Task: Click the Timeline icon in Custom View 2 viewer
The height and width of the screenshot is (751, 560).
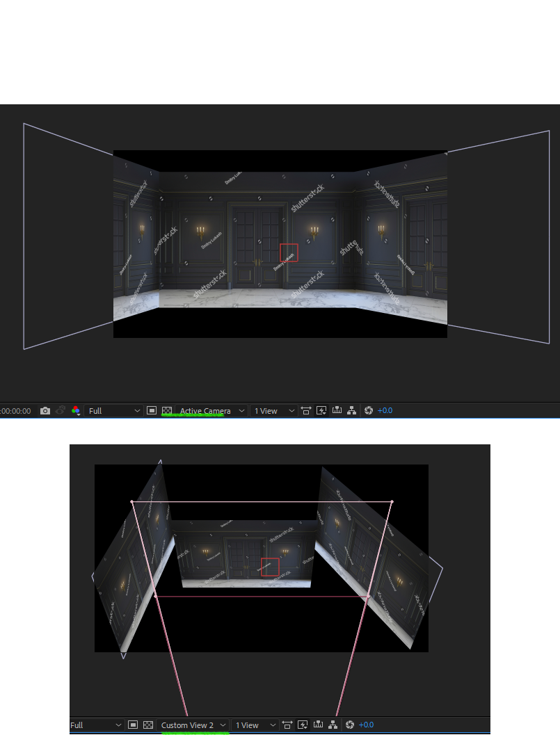Action: point(318,725)
